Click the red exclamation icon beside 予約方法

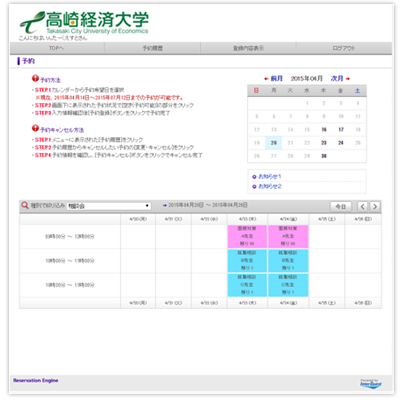click(x=35, y=78)
